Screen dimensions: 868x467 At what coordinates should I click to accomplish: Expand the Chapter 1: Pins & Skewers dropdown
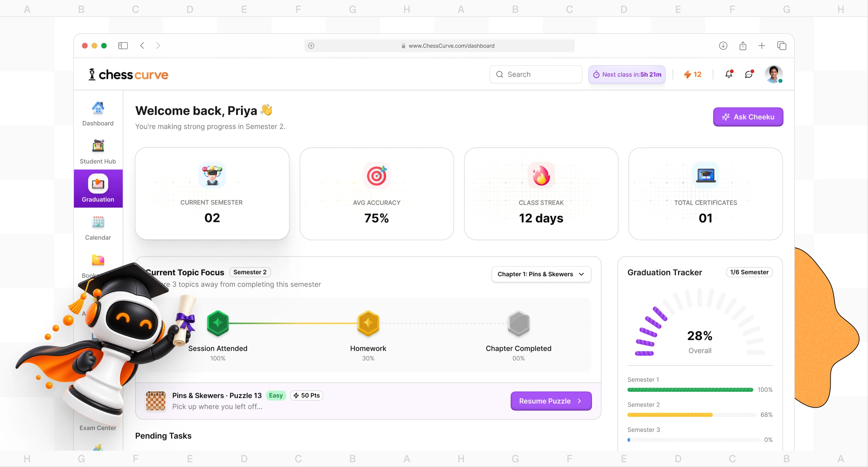click(x=541, y=274)
